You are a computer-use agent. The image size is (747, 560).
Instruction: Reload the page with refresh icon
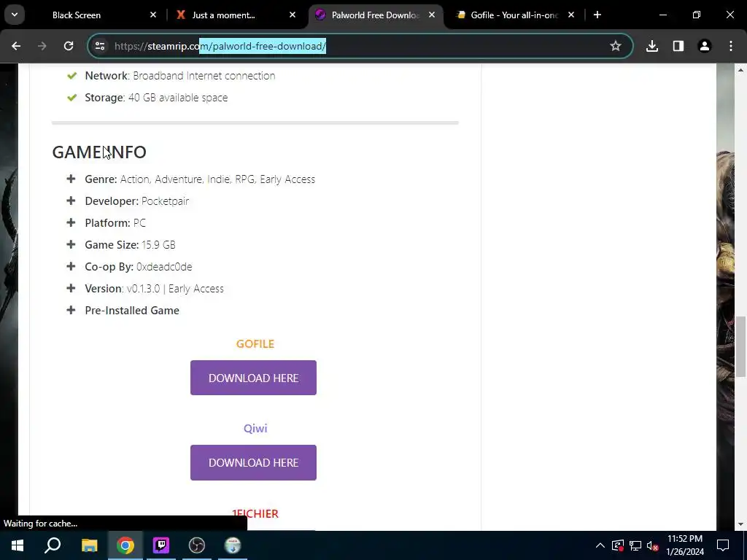(69, 46)
